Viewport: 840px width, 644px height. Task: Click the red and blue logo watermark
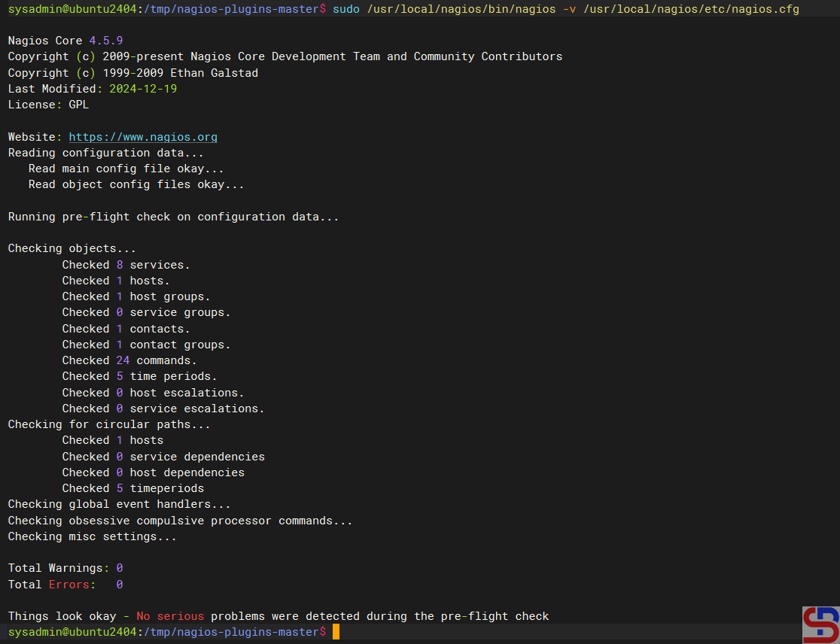(x=820, y=624)
